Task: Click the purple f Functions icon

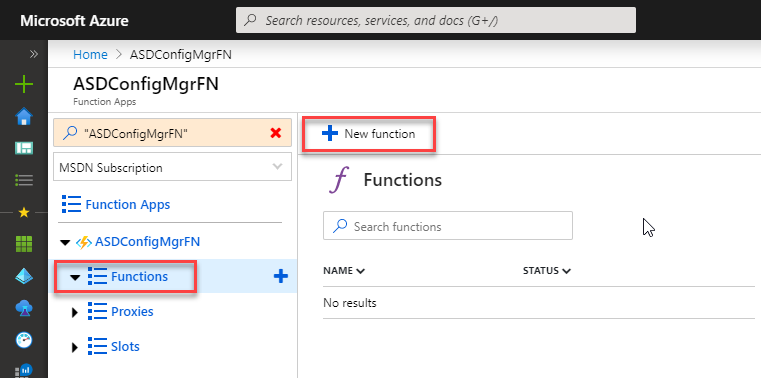Action: (339, 181)
